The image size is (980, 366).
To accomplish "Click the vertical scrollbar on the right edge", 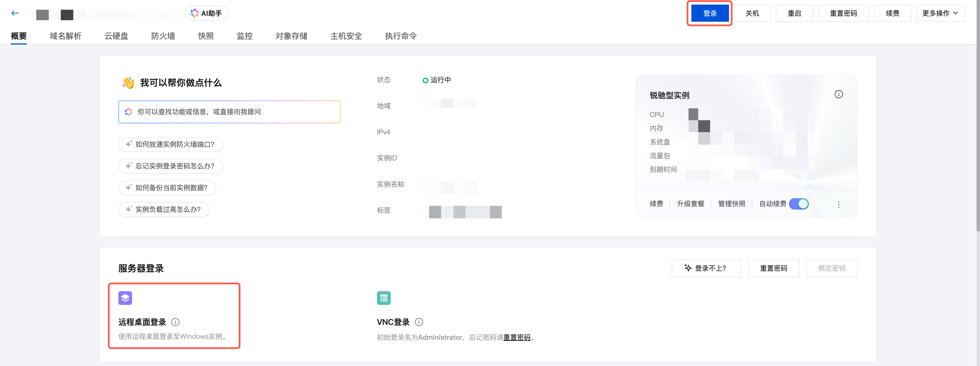I will pos(977,114).
